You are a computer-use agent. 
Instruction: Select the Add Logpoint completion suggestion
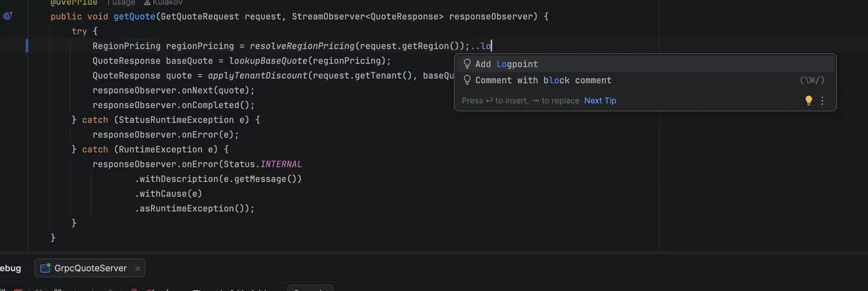pos(645,64)
